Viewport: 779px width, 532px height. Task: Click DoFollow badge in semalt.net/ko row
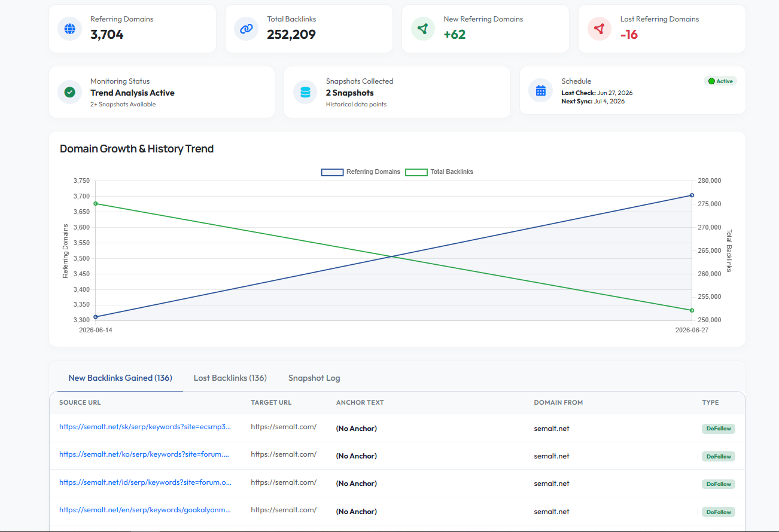[719, 456]
